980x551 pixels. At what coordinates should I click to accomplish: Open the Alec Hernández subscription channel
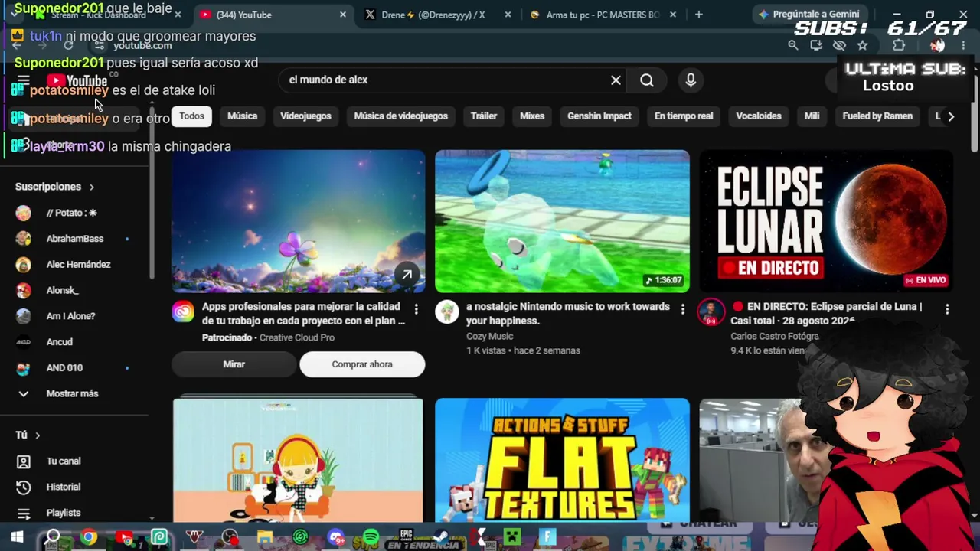coord(77,265)
